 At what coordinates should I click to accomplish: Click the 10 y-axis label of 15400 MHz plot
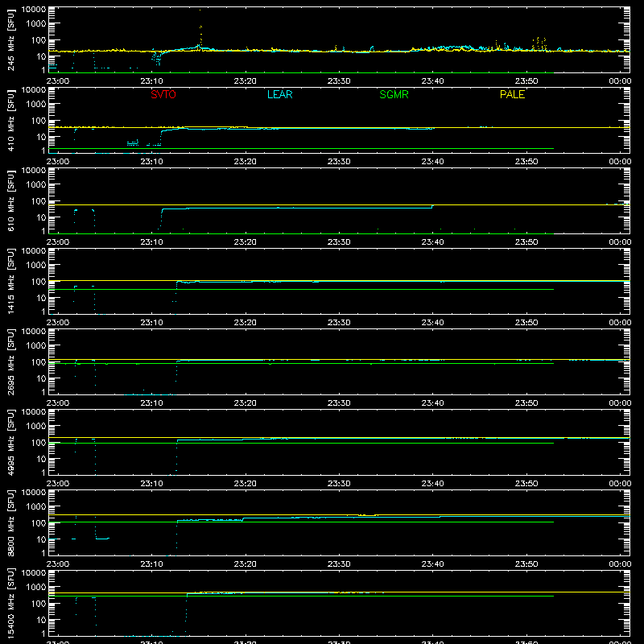coord(41,620)
